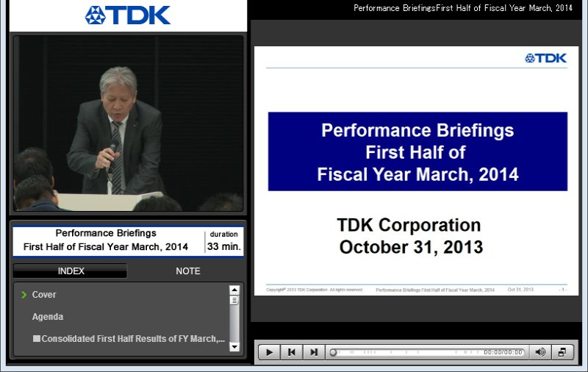This screenshot has width=588, height=372.
Task: Click the speaker video frame
Action: 128,124
